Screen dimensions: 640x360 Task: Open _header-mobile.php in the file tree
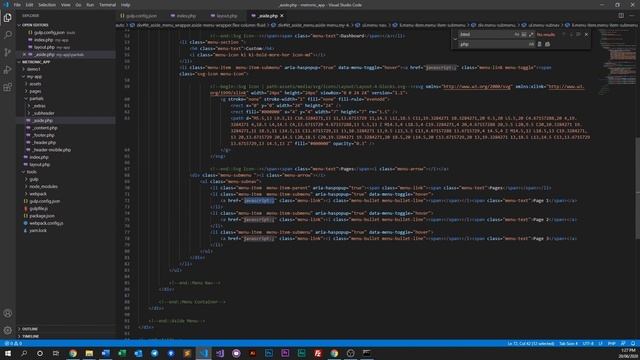tap(66, 150)
